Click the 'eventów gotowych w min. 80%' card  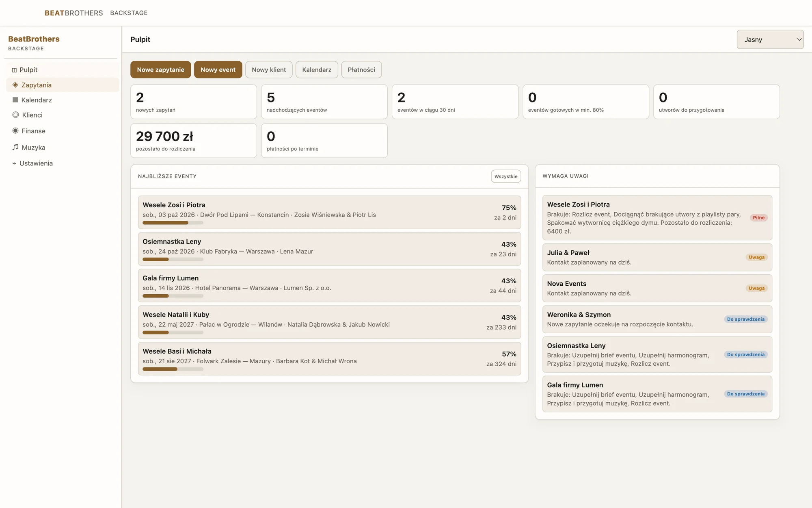[x=586, y=102]
